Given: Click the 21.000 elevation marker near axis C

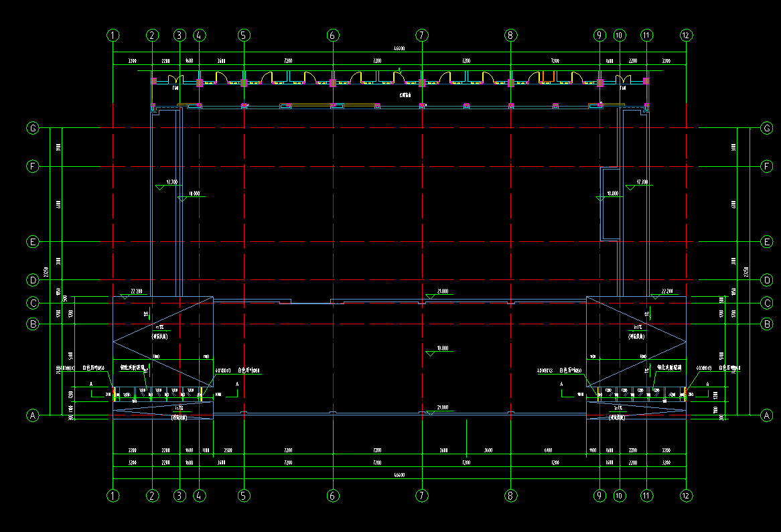Looking at the screenshot, I should point(441,292).
